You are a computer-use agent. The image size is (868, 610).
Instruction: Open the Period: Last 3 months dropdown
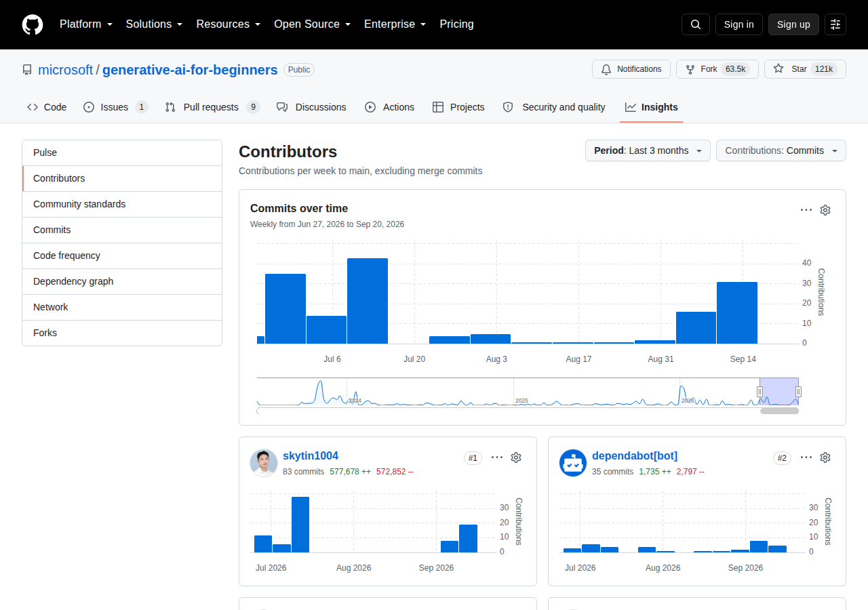point(648,150)
